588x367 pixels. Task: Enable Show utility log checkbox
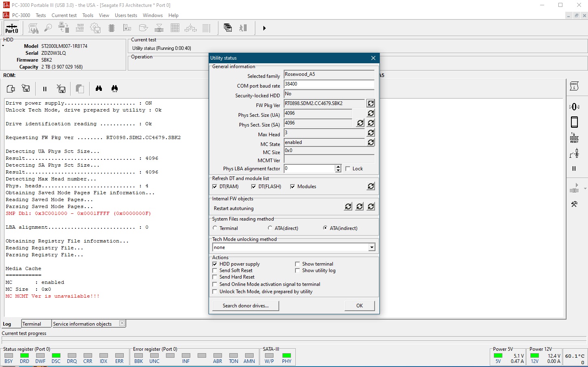click(297, 270)
